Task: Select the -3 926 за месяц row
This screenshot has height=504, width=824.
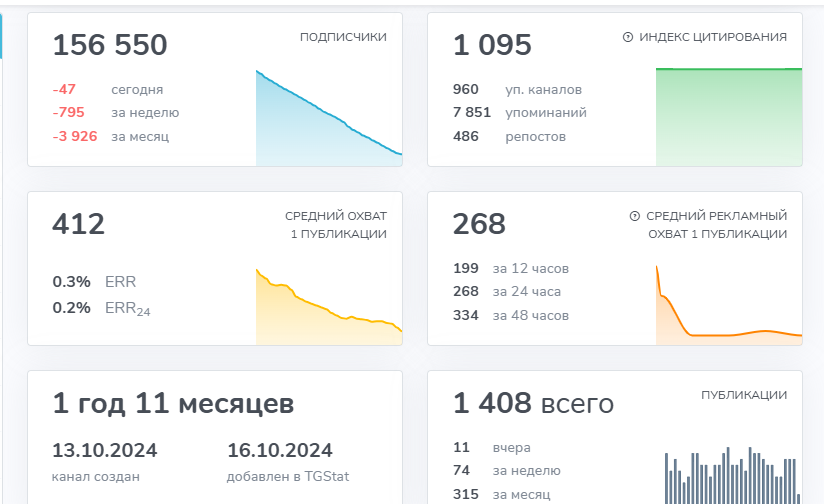Action: 110,137
